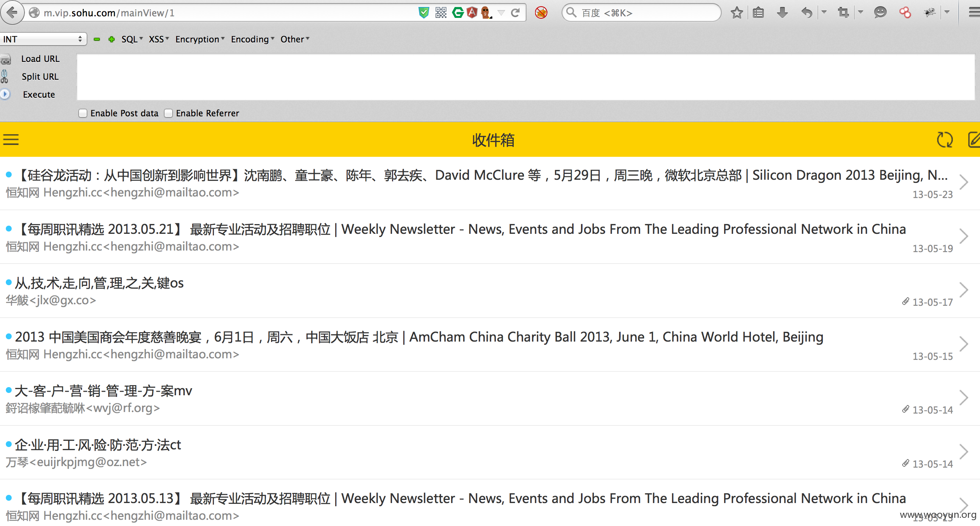The width and height of the screenshot is (980, 526).
Task: Enable Referrer checkbox
Action: coord(168,113)
